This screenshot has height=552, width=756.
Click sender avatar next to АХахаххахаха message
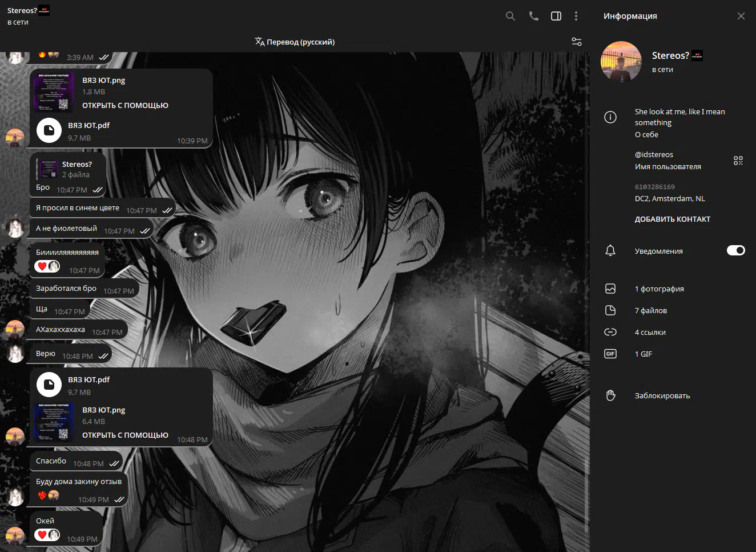pyautogui.click(x=15, y=330)
